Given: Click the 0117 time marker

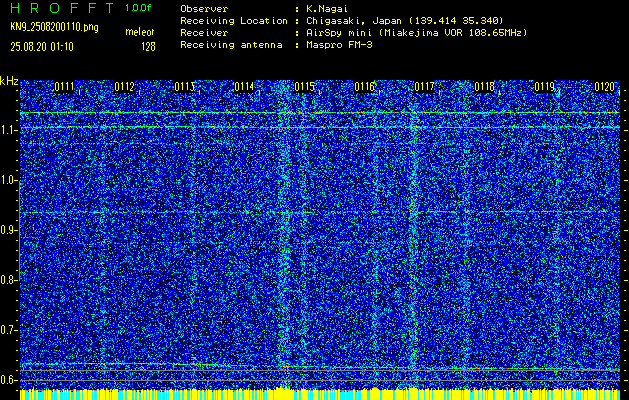Looking at the screenshot, I should [424, 87].
